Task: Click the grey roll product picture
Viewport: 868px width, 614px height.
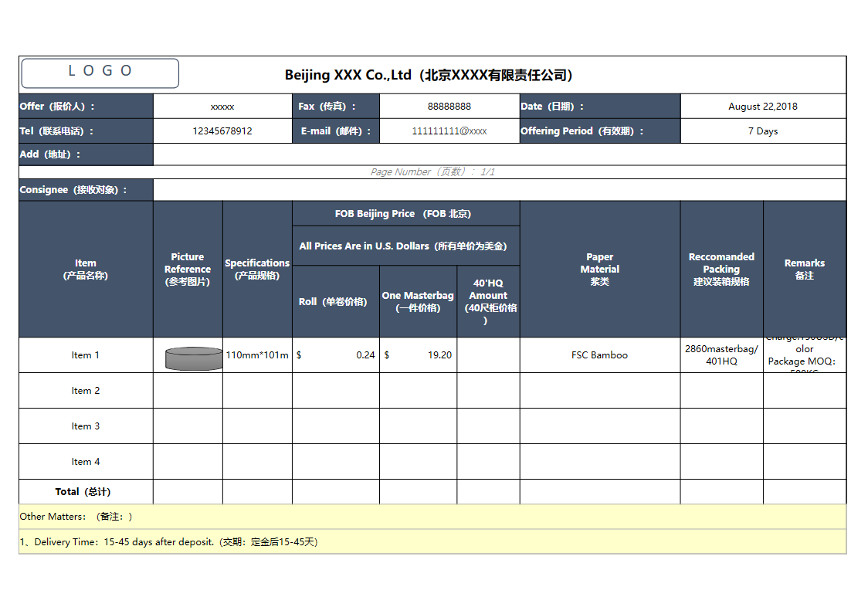Action: click(194, 359)
